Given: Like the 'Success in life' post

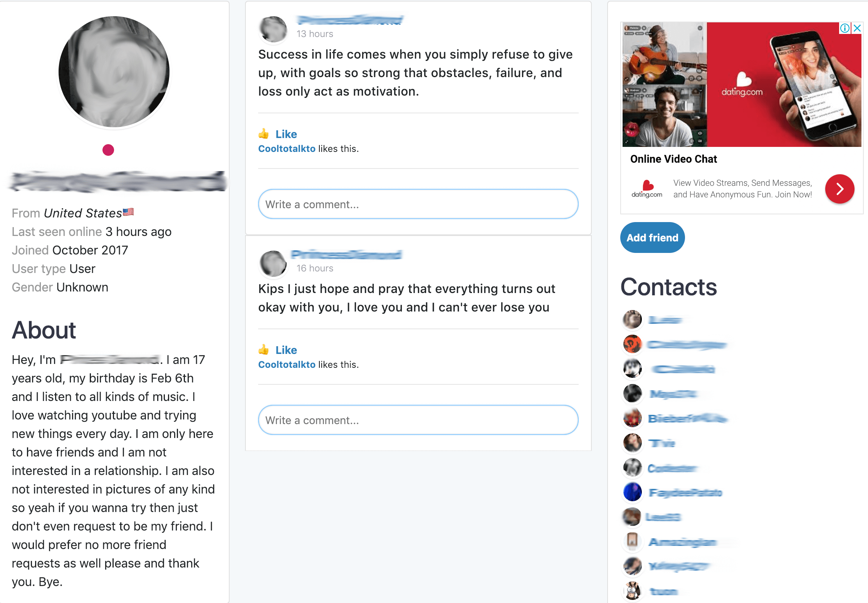Looking at the screenshot, I should click(x=286, y=134).
